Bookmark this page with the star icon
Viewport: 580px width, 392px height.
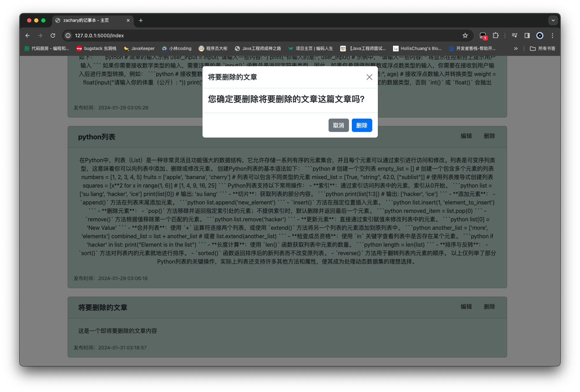[x=465, y=36]
